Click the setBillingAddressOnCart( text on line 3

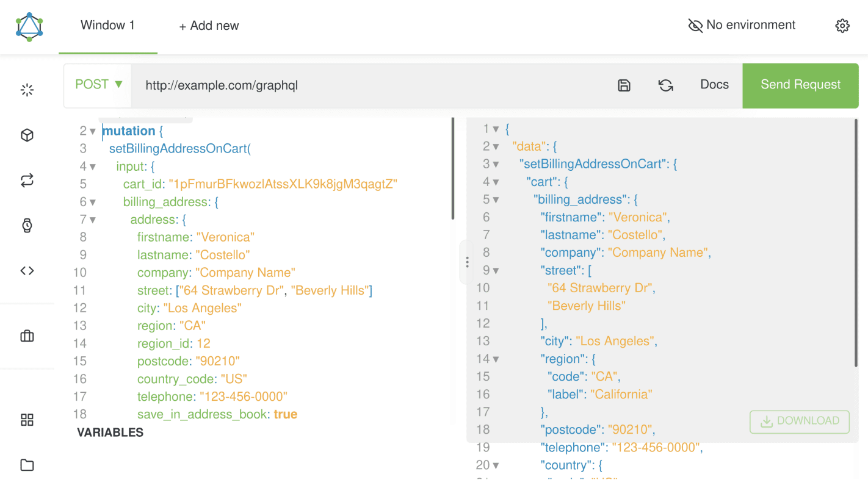point(180,149)
